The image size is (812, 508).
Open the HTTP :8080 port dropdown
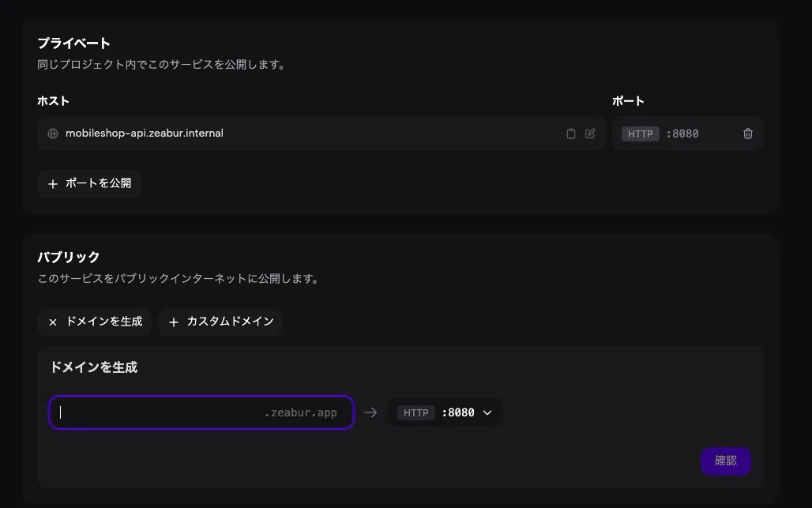tap(445, 412)
